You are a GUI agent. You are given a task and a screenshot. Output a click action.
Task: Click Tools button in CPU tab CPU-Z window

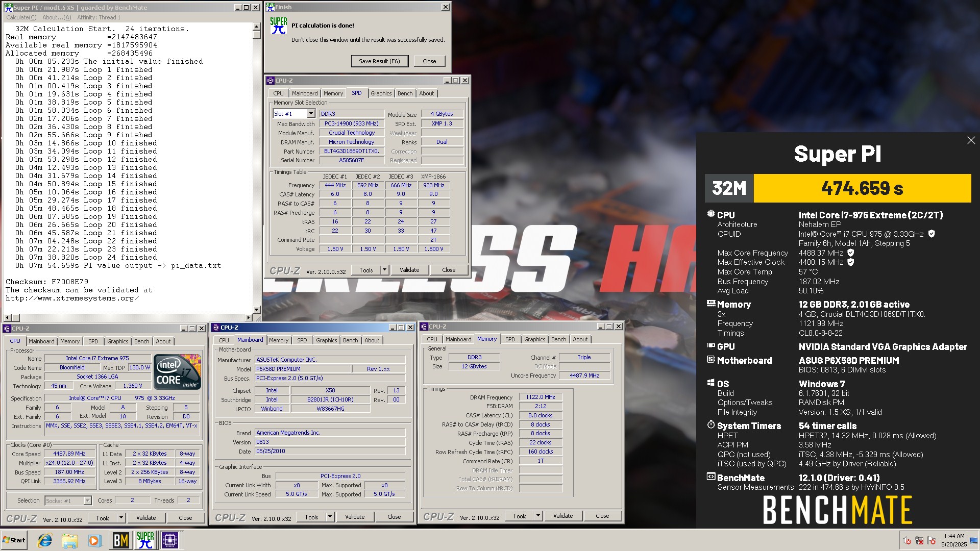103,518
